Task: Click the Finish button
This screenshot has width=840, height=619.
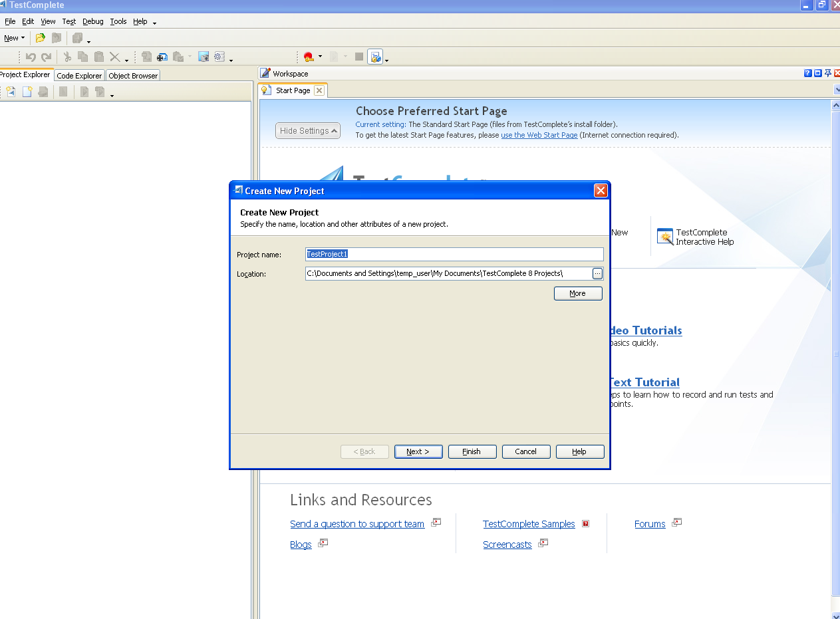Action: tap(472, 451)
